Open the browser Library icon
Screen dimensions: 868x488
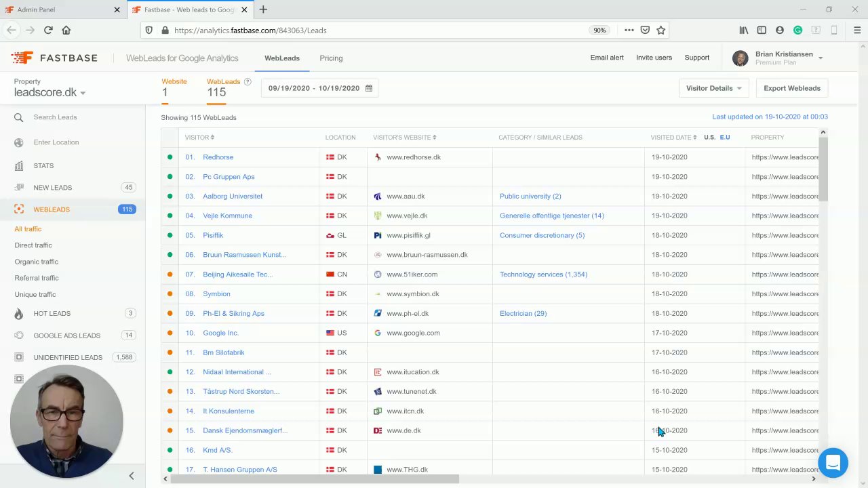pyautogui.click(x=744, y=30)
